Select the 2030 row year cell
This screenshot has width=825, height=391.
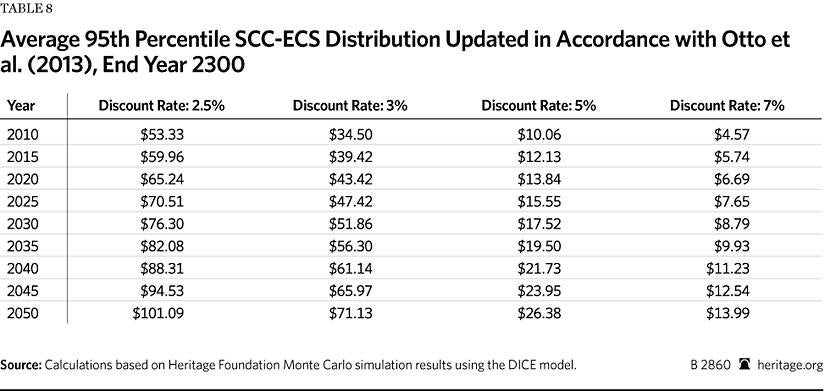pyautogui.click(x=23, y=224)
